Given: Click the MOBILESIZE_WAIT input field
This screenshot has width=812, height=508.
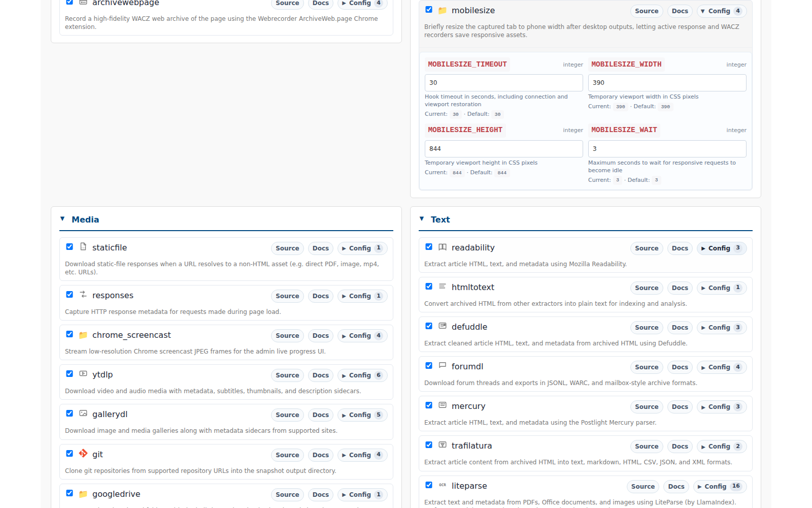Looking at the screenshot, I should (x=667, y=149).
